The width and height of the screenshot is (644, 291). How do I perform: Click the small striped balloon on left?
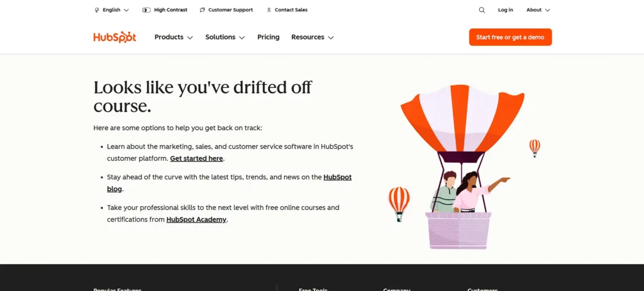(x=399, y=202)
